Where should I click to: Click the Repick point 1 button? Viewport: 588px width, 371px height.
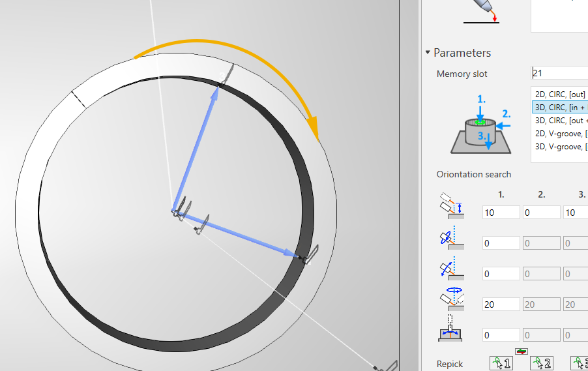(501, 364)
